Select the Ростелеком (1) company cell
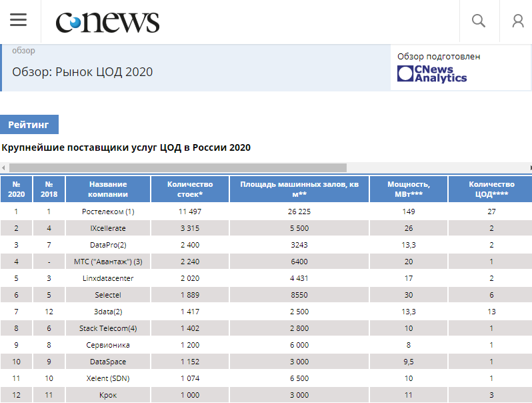Screen dimensions: 532x403 tap(107, 212)
